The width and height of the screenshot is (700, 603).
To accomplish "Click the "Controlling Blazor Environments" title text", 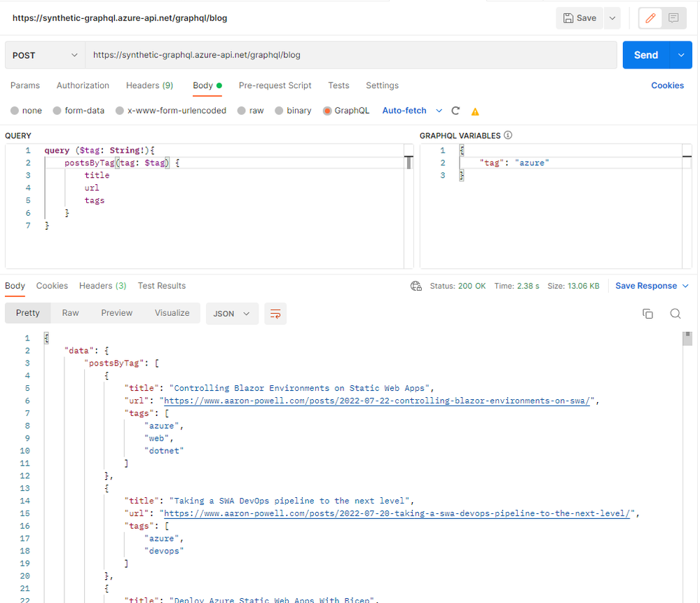I will click(299, 388).
